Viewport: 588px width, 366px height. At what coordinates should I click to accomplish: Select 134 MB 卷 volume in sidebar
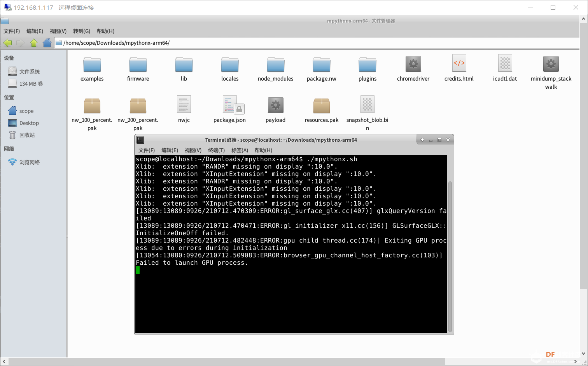(x=31, y=84)
